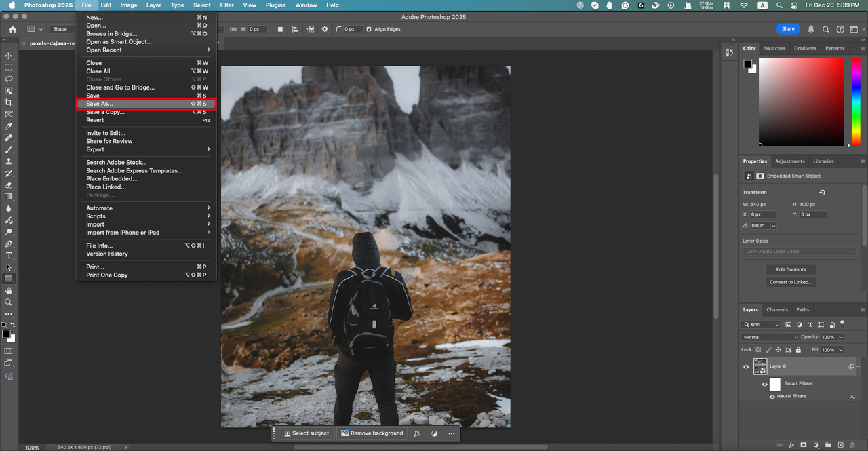
Task: Select the Hand tool
Action: point(9,291)
